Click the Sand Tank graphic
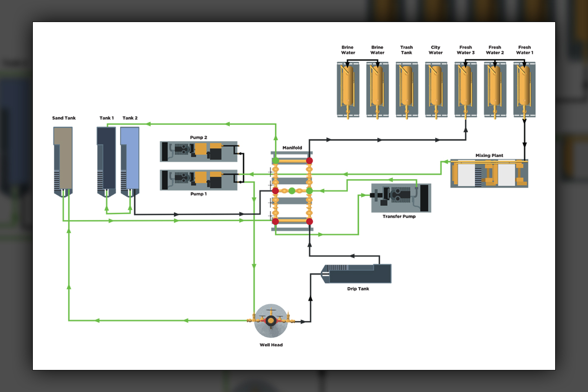The height and width of the screenshot is (392, 588). (63, 159)
